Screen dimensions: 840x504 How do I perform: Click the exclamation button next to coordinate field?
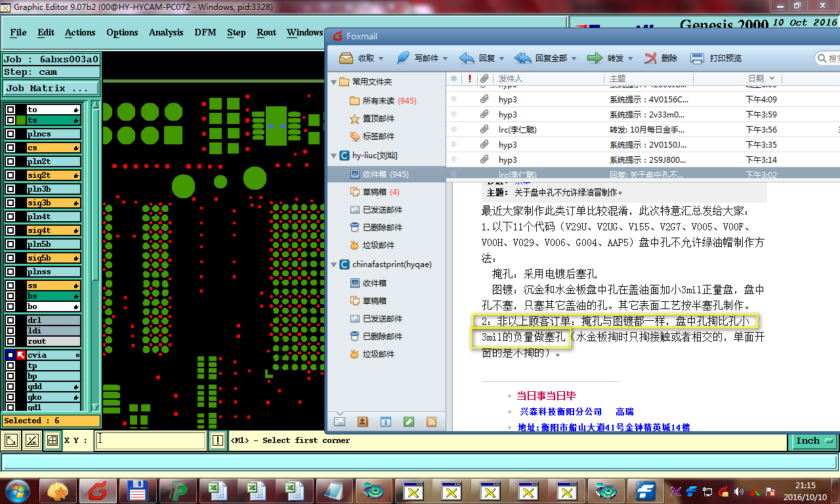tap(218, 441)
